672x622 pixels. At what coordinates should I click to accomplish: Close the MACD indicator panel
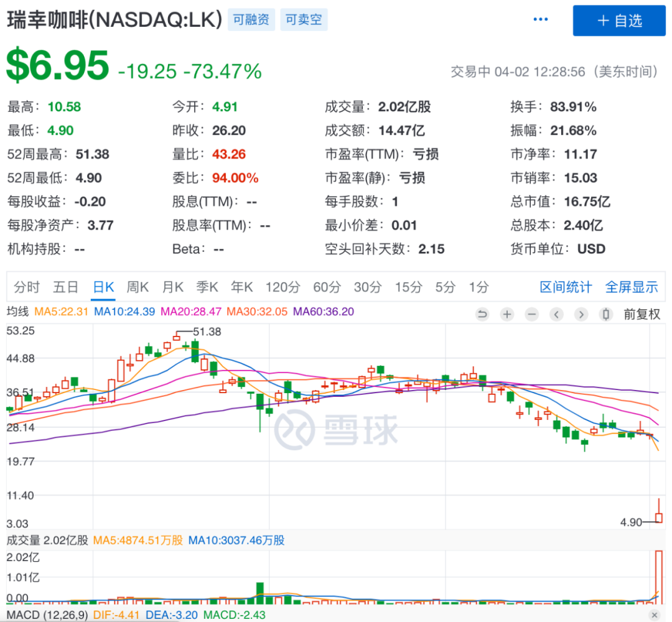point(654,615)
